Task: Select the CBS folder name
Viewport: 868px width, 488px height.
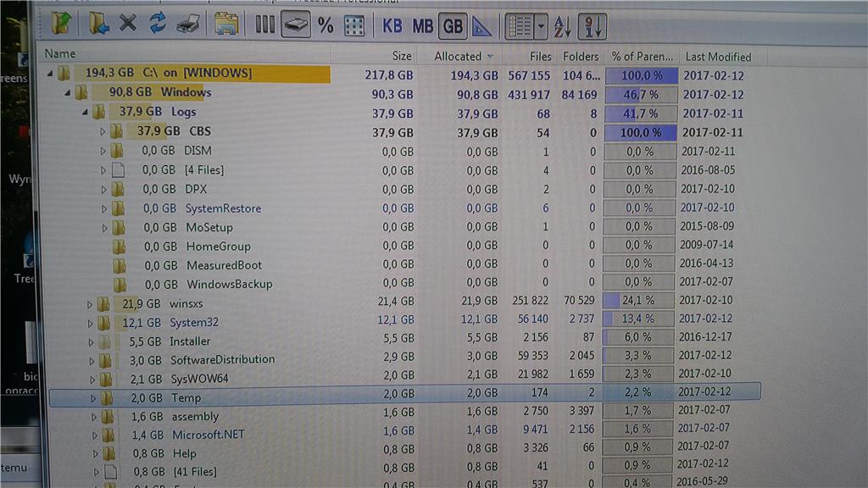Action: [x=200, y=131]
